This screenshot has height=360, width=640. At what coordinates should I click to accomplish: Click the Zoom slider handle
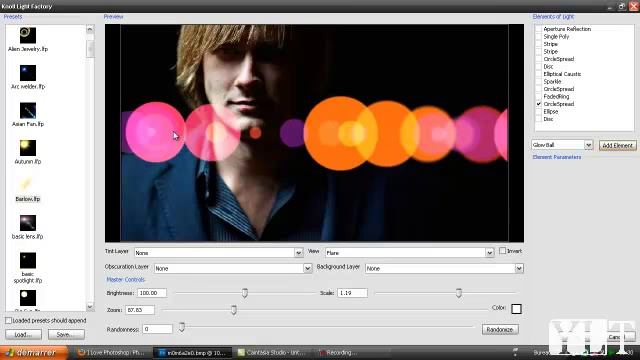point(233,310)
